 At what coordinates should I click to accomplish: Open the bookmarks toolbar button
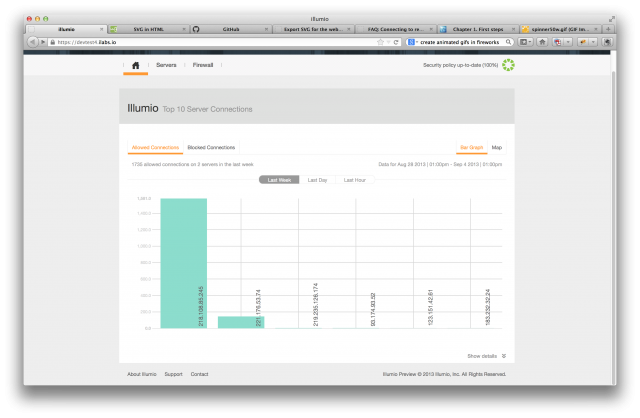[525, 42]
